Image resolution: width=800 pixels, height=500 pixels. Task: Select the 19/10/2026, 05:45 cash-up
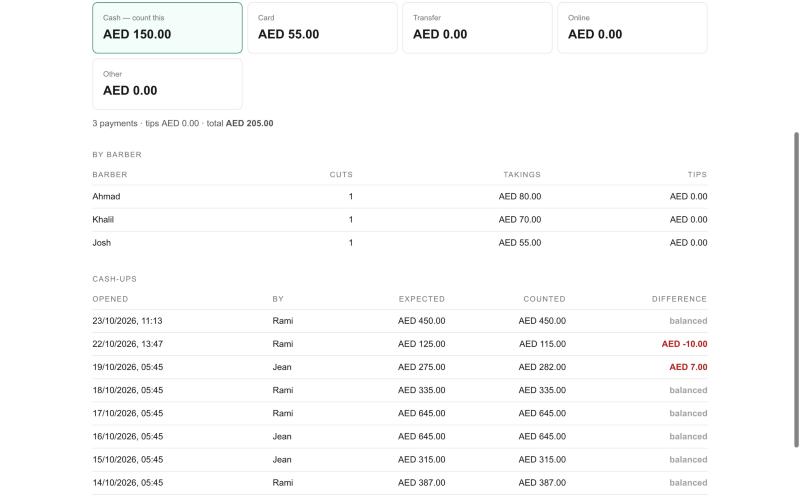coord(400,367)
